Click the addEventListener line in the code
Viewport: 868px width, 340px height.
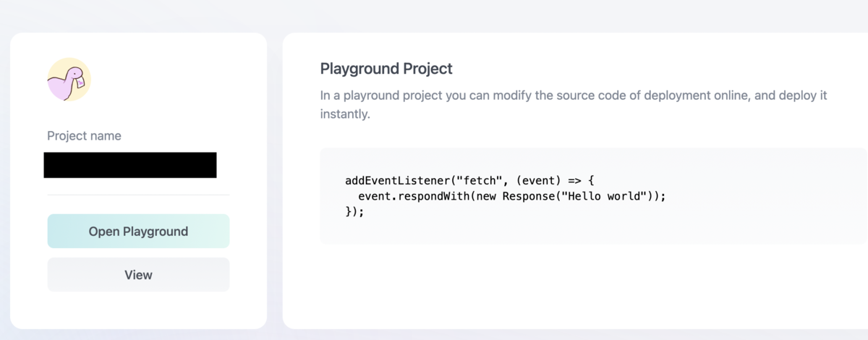[469, 181]
